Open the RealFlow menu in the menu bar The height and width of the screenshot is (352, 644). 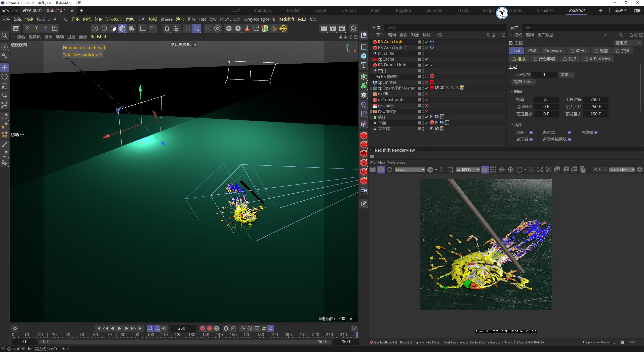pos(208,19)
